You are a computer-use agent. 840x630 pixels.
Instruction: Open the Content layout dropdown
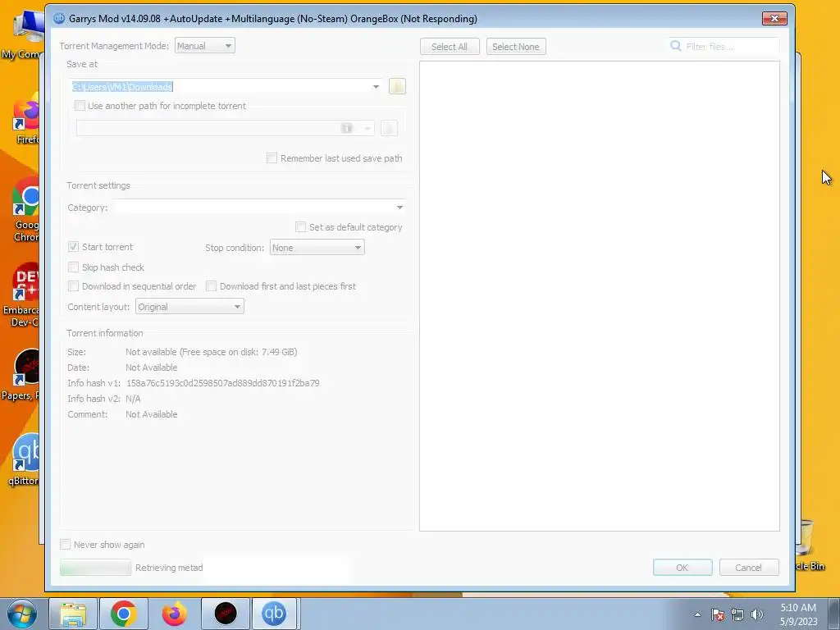[x=189, y=307]
